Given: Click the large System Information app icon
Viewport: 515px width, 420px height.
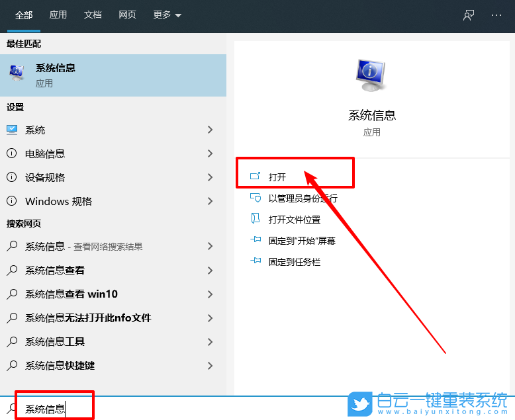Looking at the screenshot, I should coord(371,75).
